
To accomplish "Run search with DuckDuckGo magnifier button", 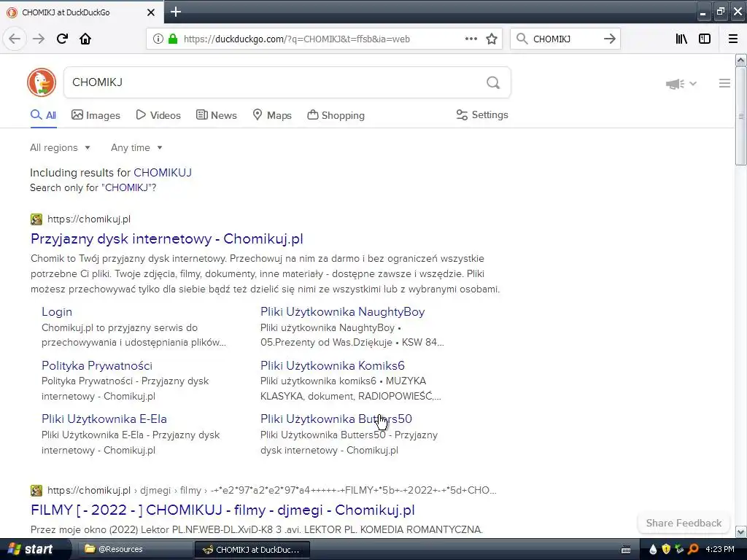I will (493, 83).
